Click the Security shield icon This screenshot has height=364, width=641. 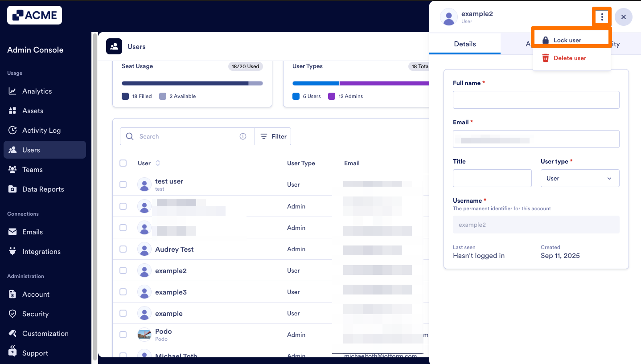(x=12, y=314)
